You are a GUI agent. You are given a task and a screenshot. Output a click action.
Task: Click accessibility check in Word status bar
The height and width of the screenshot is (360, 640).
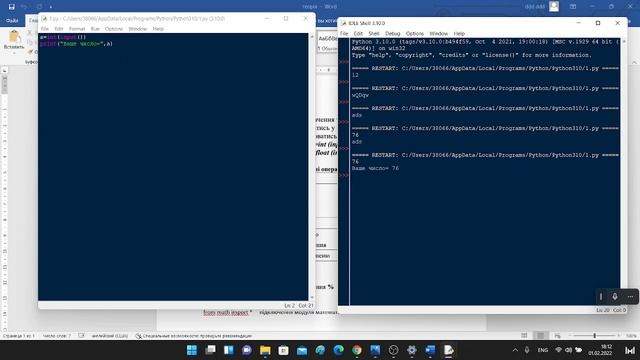[193, 336]
